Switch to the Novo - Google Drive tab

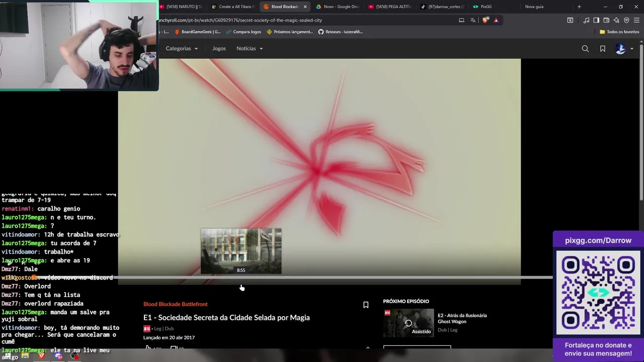[337, 7]
